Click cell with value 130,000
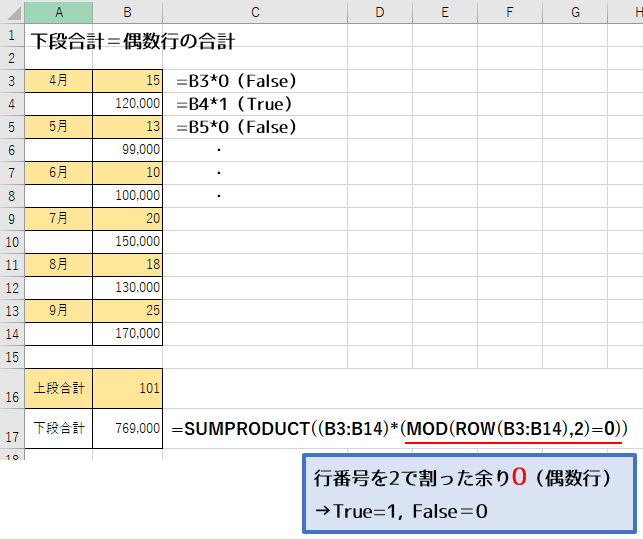Image resolution: width=643 pixels, height=539 pixels. coord(128,288)
